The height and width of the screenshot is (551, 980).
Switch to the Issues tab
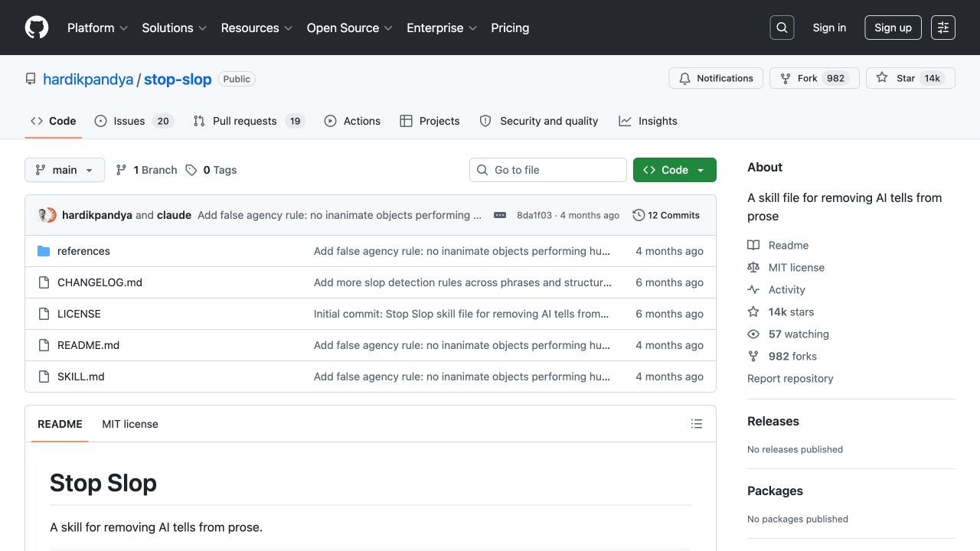(x=134, y=121)
